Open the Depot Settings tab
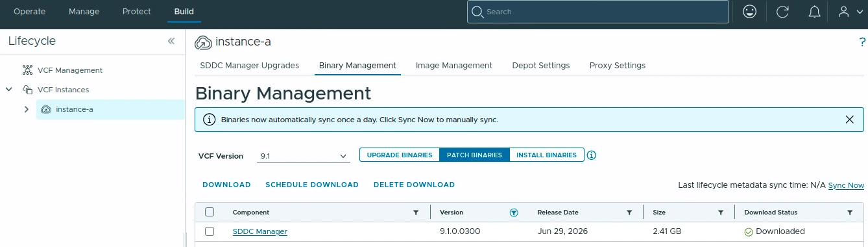Image resolution: width=868 pixels, height=247 pixels. click(x=541, y=66)
